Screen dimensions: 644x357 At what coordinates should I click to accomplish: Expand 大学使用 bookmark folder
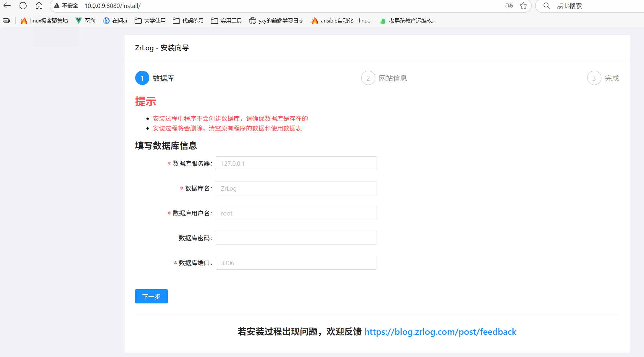click(150, 20)
